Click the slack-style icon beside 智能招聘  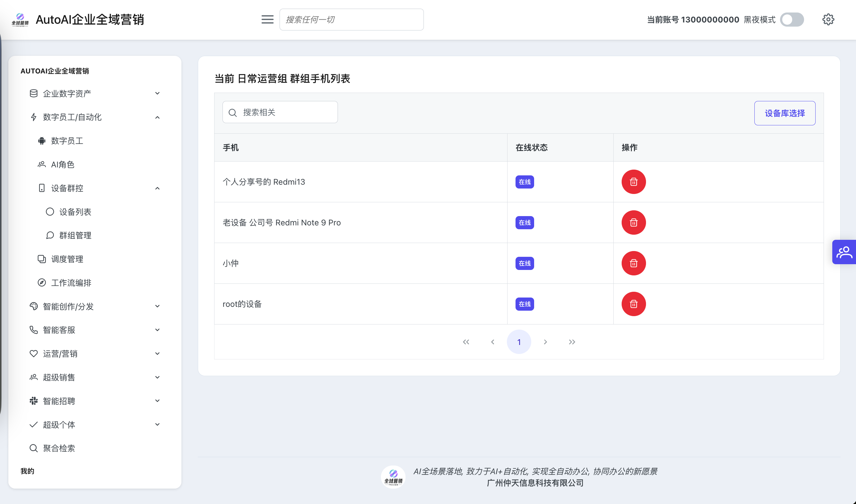tap(33, 401)
